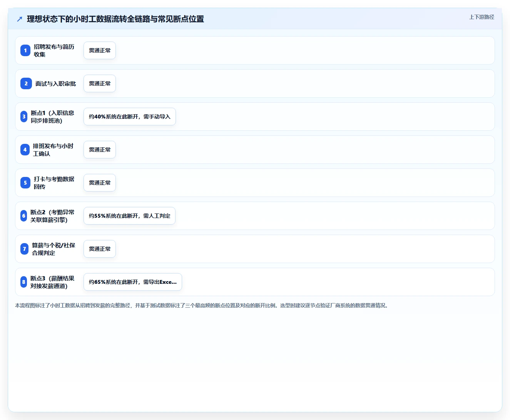The height and width of the screenshot is (420, 510).
Task: Select step number badge 4
Action: [25, 150]
